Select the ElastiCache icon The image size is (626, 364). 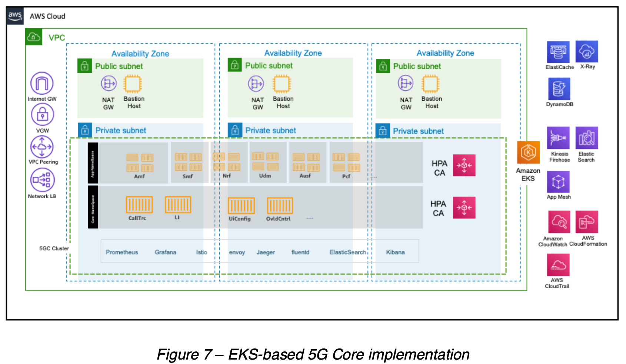point(558,52)
